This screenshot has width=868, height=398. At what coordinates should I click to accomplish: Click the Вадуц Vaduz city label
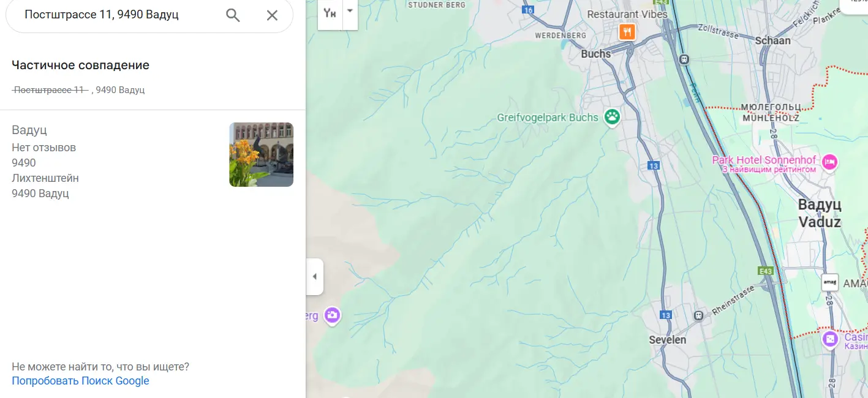(819, 213)
